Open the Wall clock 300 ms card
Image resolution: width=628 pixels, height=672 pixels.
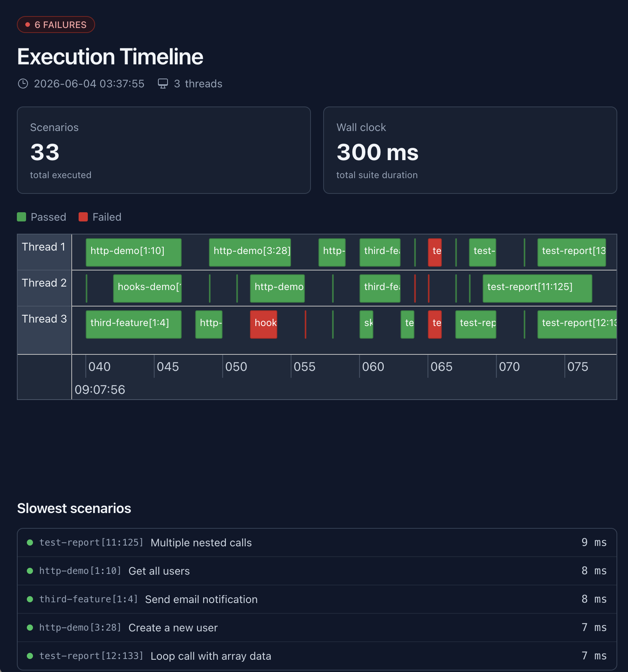click(x=470, y=150)
